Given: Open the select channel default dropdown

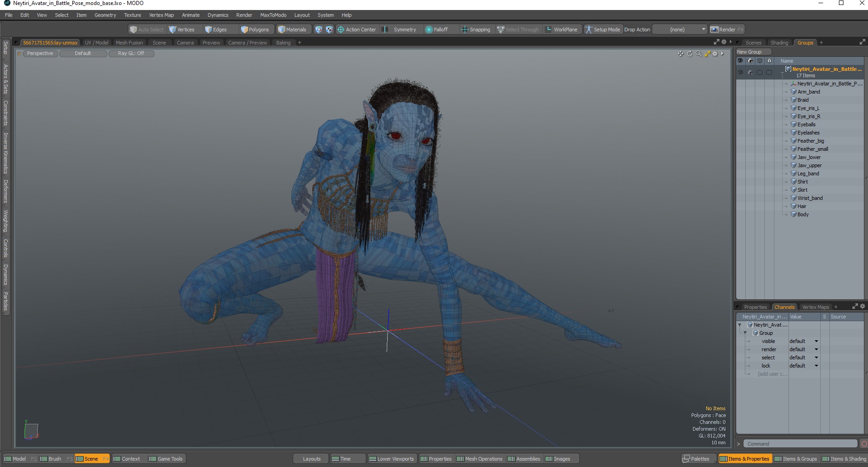Looking at the screenshot, I should click(803, 358).
